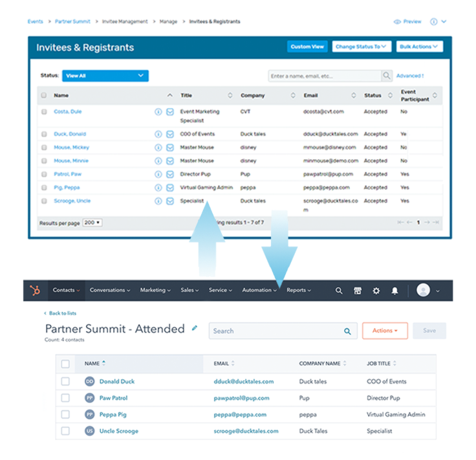Click envelope icon for Pig, Peppa
The height and width of the screenshot is (460, 476).
[170, 188]
